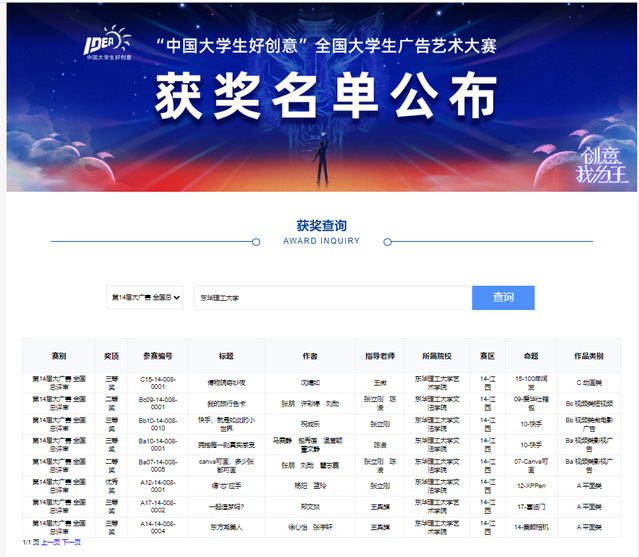Click the 获奖名单公布 banner headline

point(324,98)
